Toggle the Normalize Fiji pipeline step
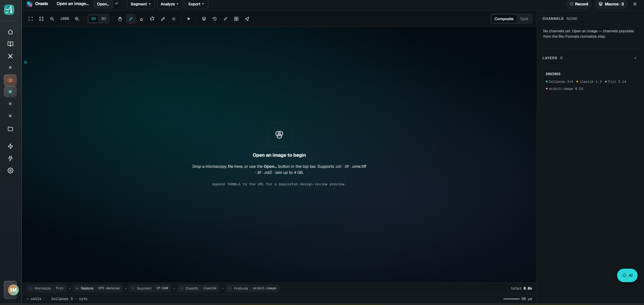Image resolution: width=644 pixels, height=305 pixels. (x=46, y=288)
